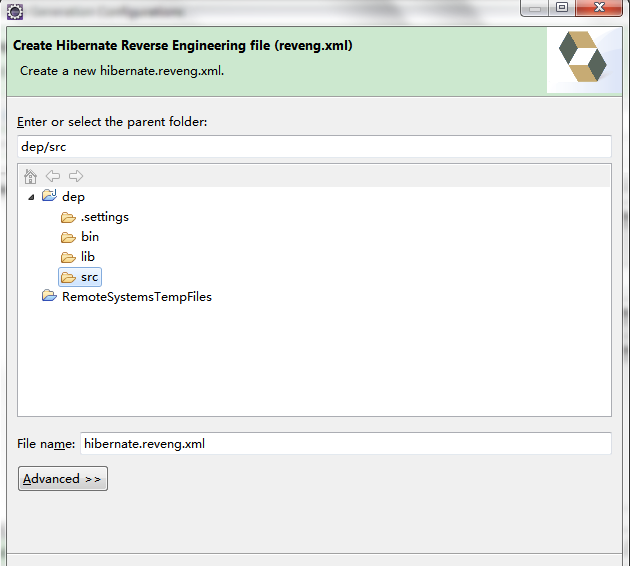Click the Hibernate logo banner image

tap(583, 60)
